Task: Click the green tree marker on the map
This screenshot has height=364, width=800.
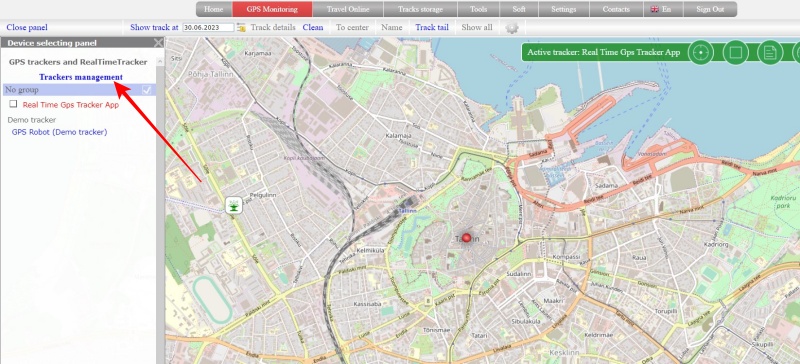Action: click(233, 206)
